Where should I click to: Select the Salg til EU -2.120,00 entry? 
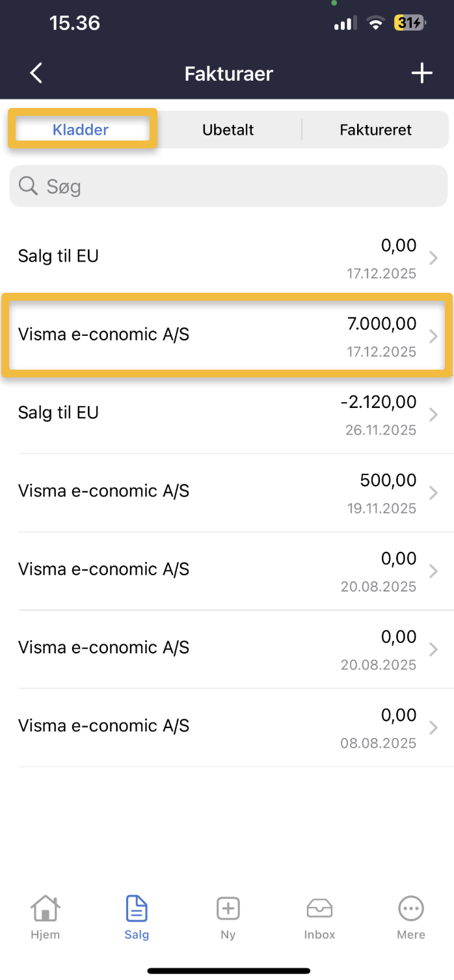click(195, 414)
